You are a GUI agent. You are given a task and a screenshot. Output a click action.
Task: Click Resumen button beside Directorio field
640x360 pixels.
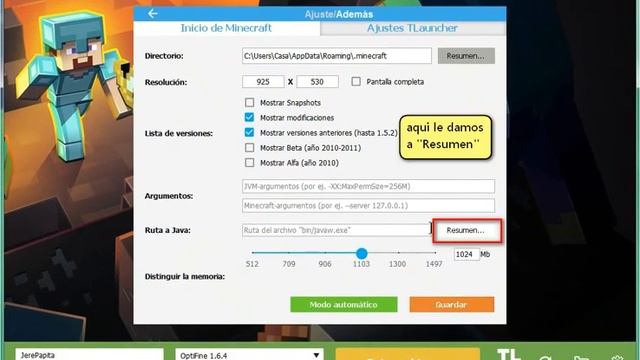pos(466,56)
